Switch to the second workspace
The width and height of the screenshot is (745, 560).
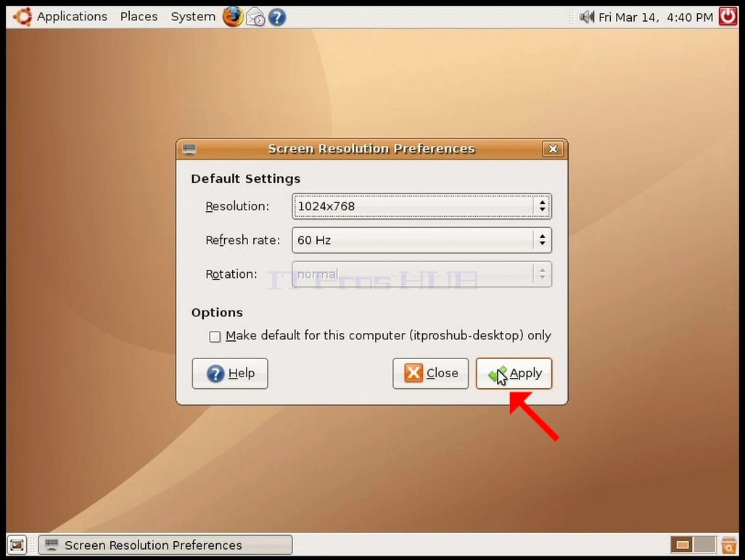[x=705, y=545]
